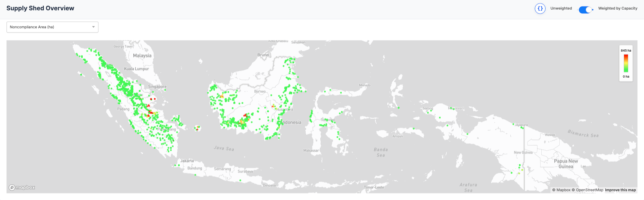Click the Kuala Lumpur map label
The image size is (644, 200).
point(136,69)
